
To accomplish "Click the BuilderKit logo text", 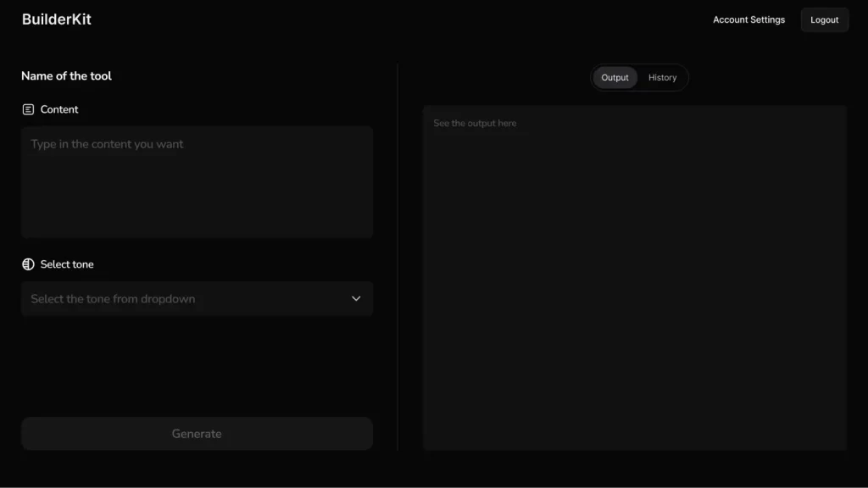I will 56,19.
